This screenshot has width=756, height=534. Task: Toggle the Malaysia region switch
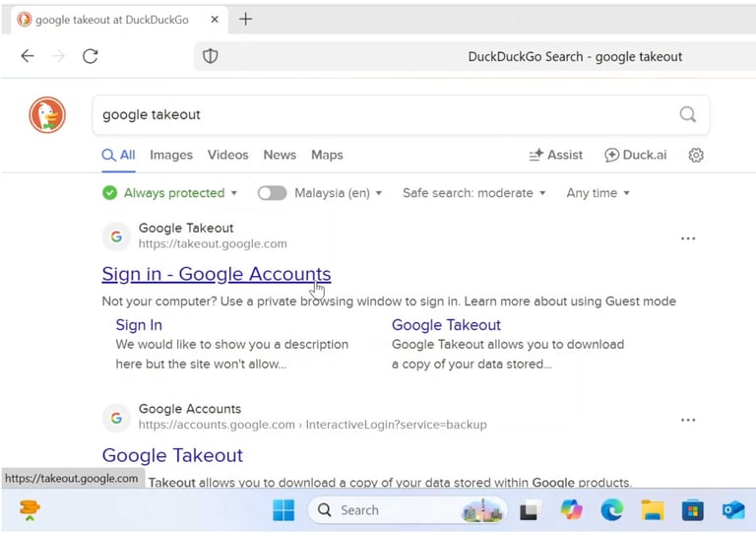(272, 193)
